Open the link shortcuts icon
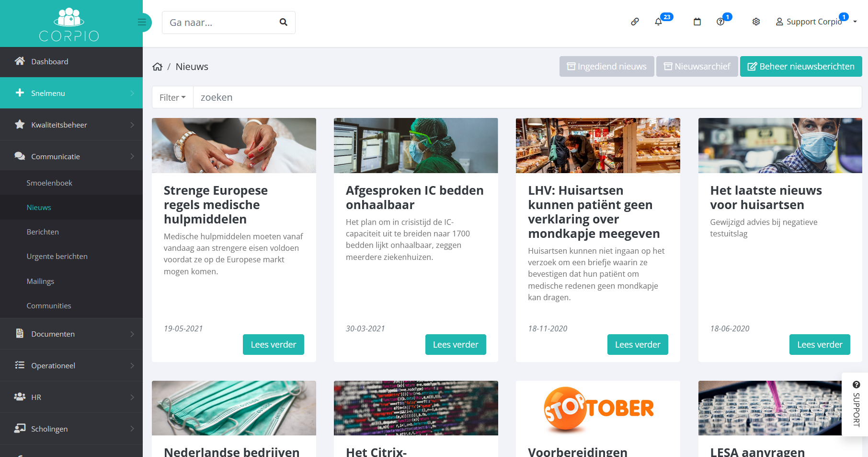868x457 pixels. point(635,22)
